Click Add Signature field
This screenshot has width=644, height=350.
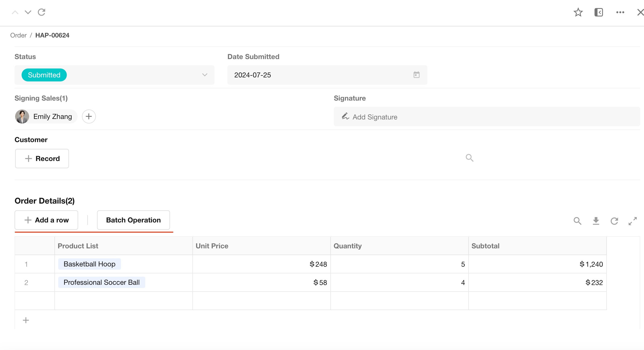coord(375,117)
